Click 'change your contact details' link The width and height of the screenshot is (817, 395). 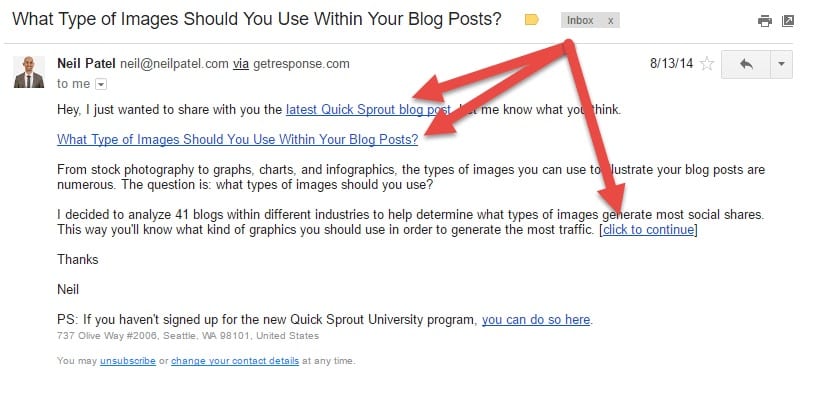[x=235, y=361]
